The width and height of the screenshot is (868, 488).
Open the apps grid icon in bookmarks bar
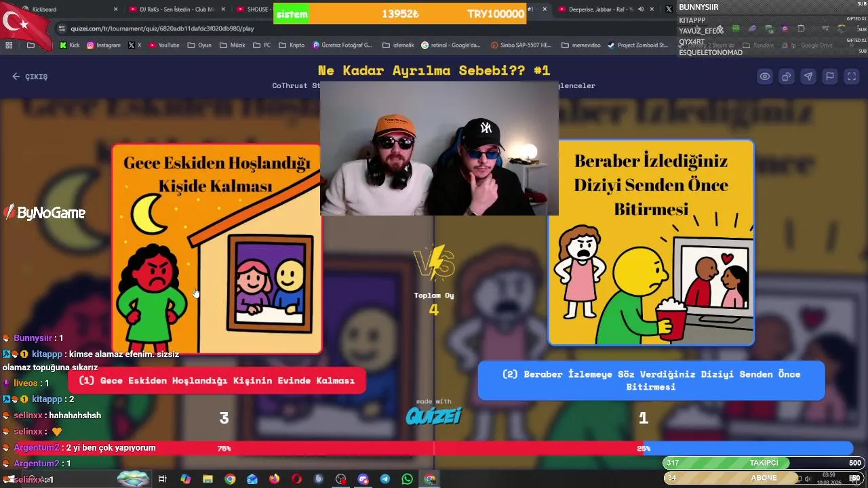9,45
